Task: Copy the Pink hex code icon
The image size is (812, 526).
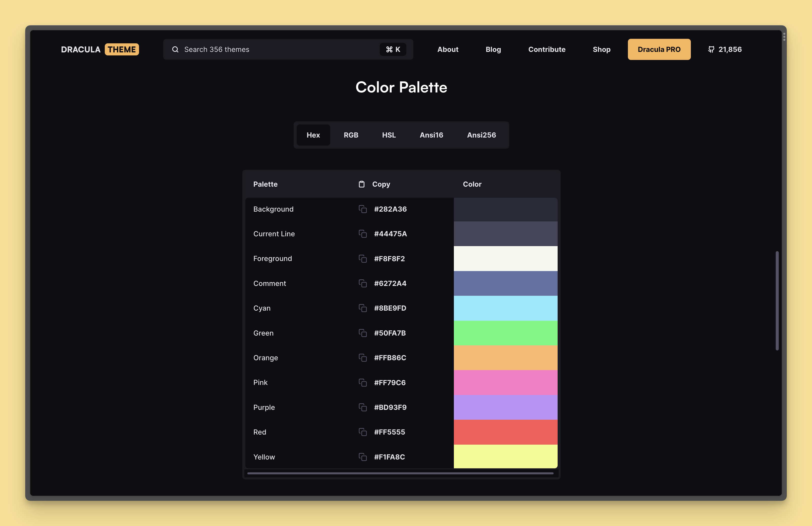Action: tap(362, 382)
